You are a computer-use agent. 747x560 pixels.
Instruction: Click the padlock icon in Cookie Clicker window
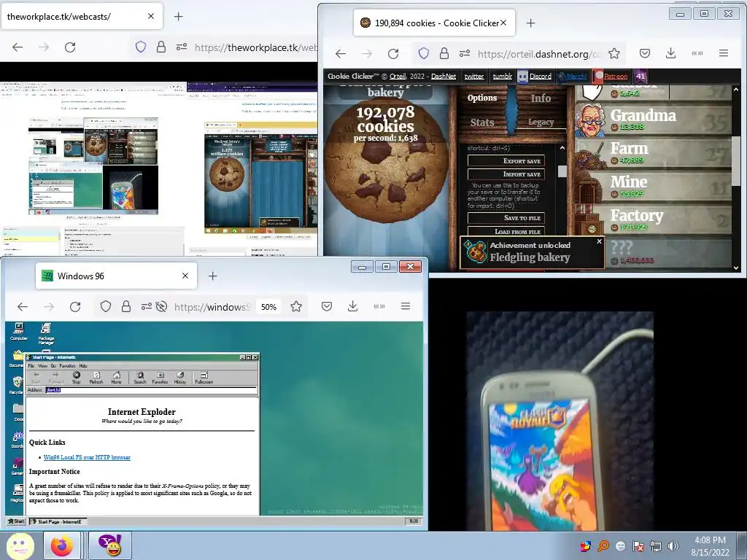(444, 53)
